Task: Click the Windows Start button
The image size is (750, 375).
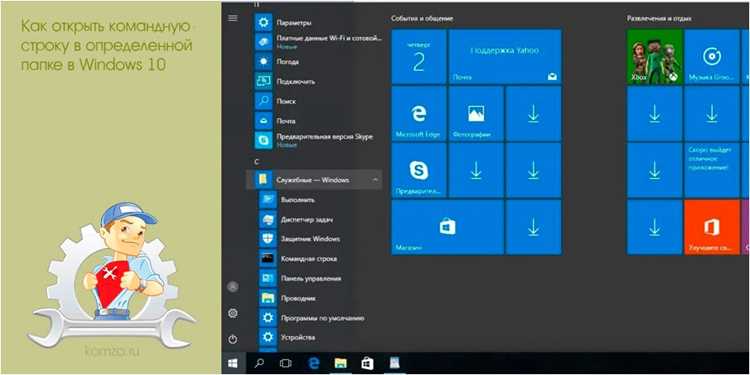Action: 233,364
